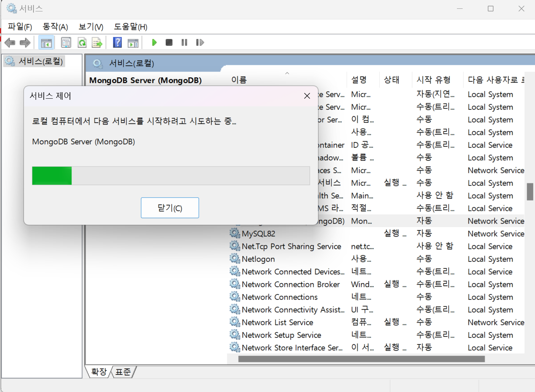The height and width of the screenshot is (392, 535).
Task: Click the 서비스(로컬) pane header title
Action: [x=131, y=63]
